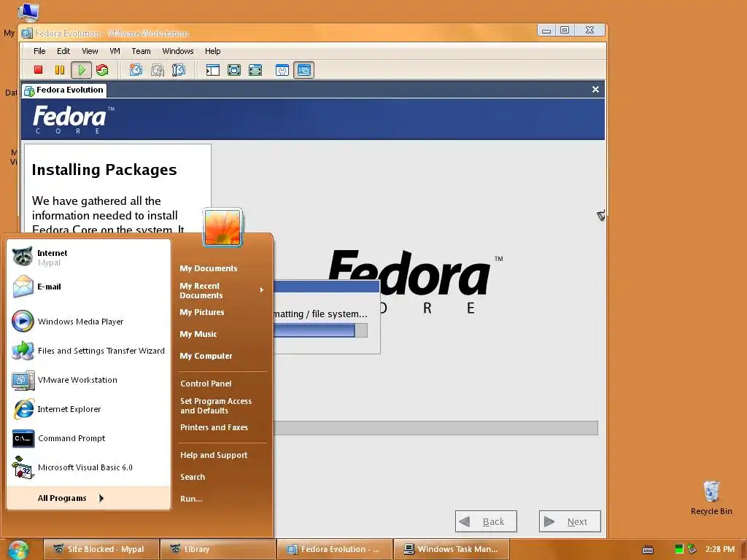747x560 pixels.
Task: Open the View menu
Action: pyautogui.click(x=90, y=51)
